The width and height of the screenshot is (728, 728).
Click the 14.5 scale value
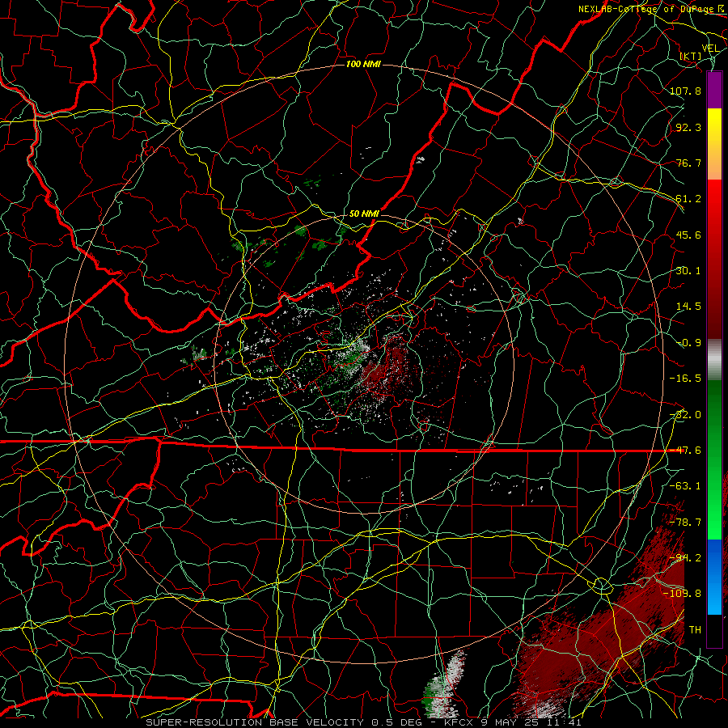coord(688,307)
